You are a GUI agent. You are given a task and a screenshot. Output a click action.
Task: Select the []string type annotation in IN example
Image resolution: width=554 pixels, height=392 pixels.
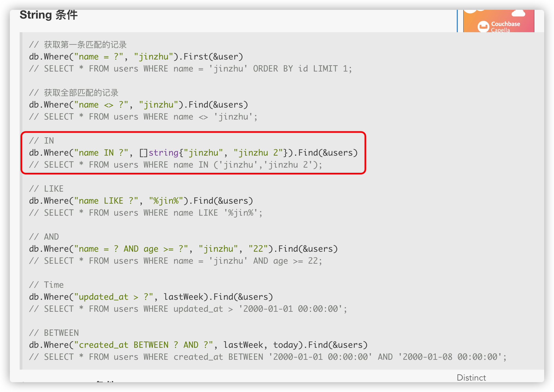158,153
